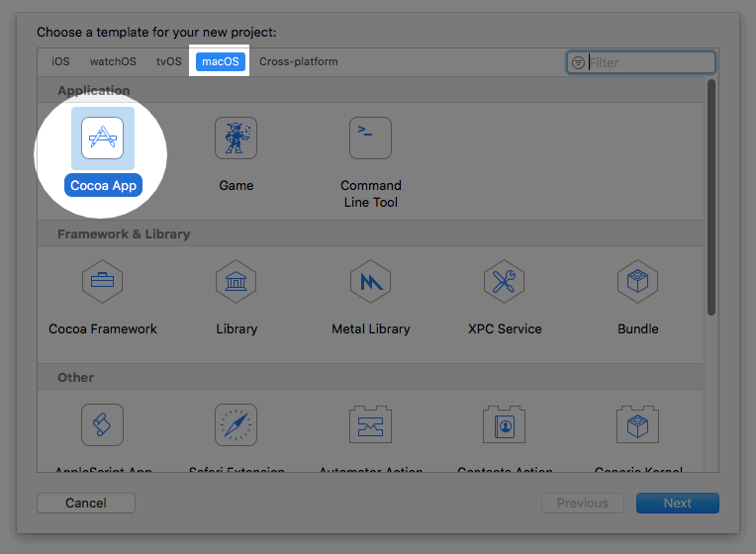This screenshot has width=756, height=554.
Task: Pick the Command Line Tool template
Action: [370, 138]
